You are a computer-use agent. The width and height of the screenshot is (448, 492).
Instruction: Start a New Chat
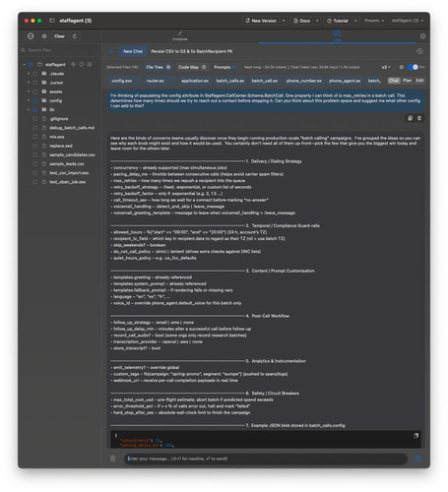(x=133, y=51)
